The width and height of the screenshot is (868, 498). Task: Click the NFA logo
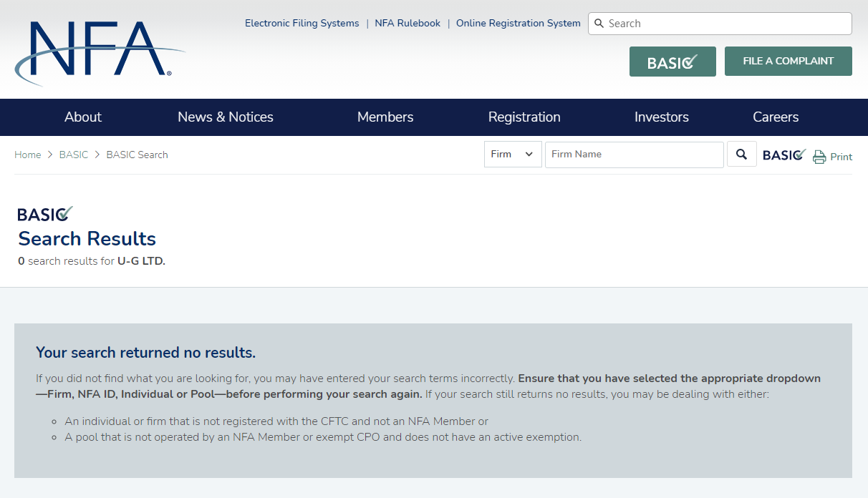pos(100,53)
